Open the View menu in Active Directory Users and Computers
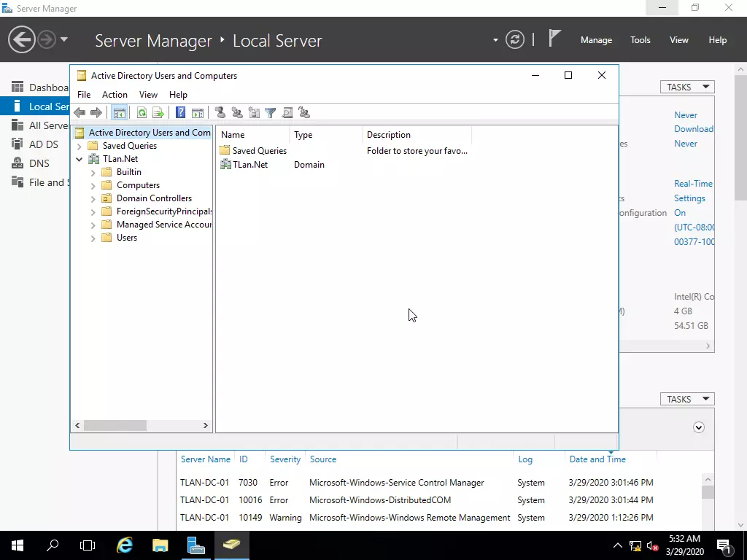This screenshot has width=747, height=560. (148, 95)
